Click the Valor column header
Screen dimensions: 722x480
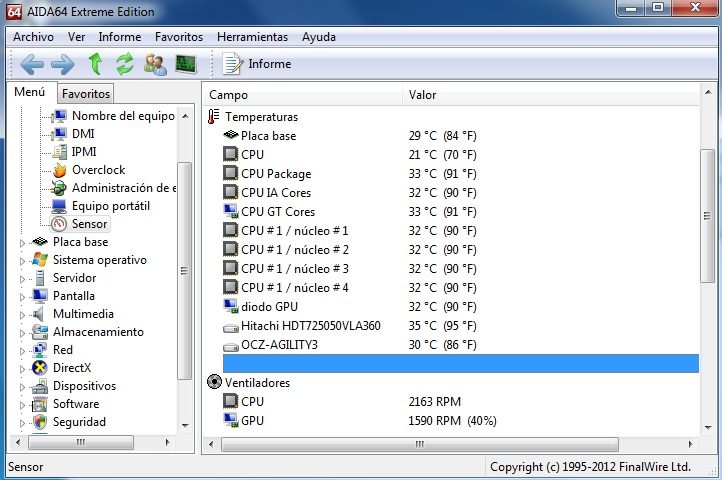pos(422,95)
